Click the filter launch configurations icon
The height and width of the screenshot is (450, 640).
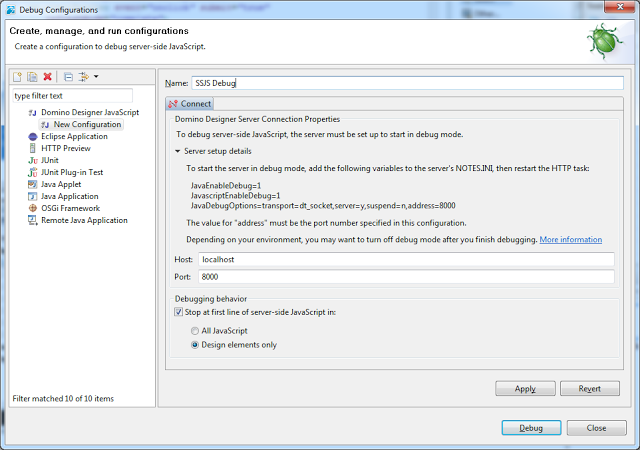click(x=84, y=77)
